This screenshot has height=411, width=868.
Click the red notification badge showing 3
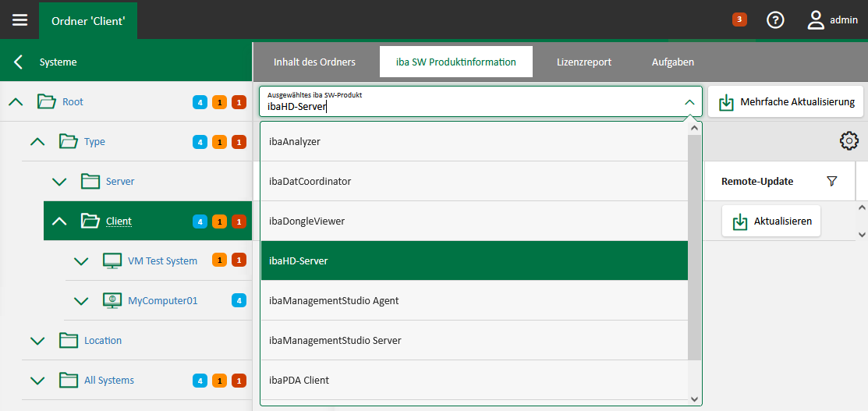click(739, 20)
